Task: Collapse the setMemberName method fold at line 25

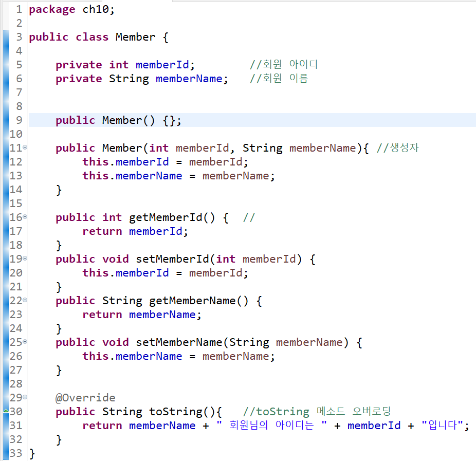Action: click(x=25, y=341)
